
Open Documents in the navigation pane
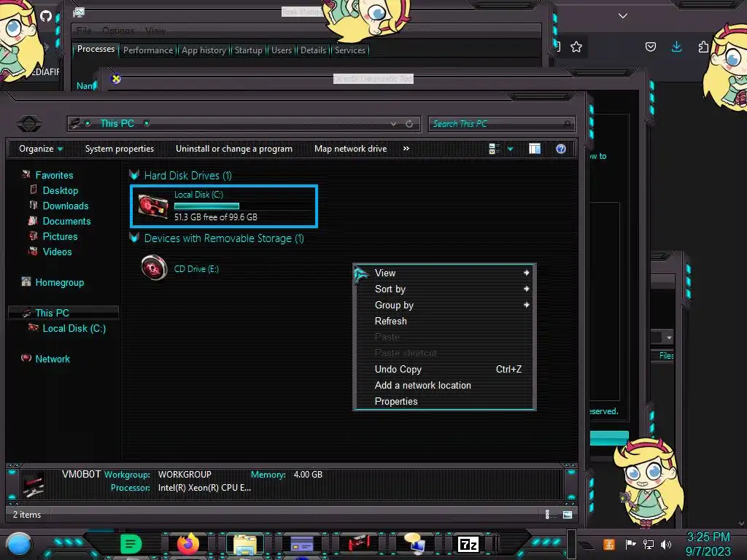click(66, 221)
